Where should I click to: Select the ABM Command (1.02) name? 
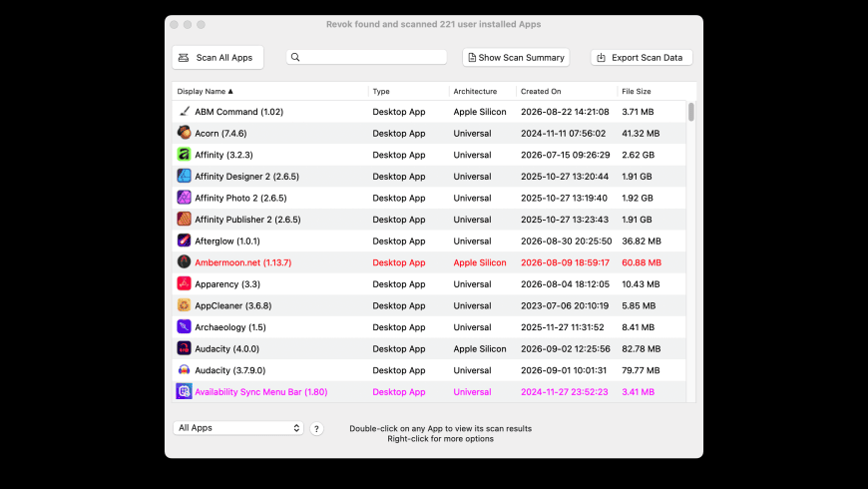tap(239, 112)
